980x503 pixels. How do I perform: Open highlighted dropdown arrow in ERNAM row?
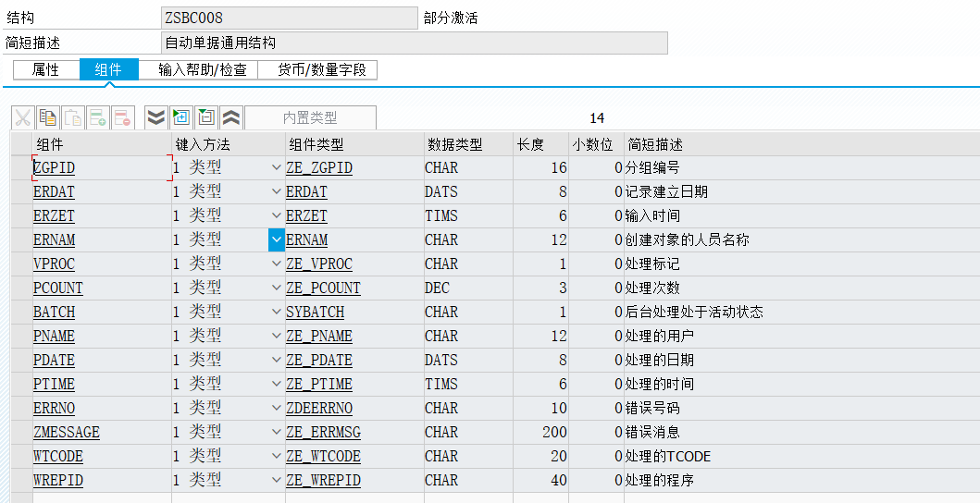[x=277, y=239]
